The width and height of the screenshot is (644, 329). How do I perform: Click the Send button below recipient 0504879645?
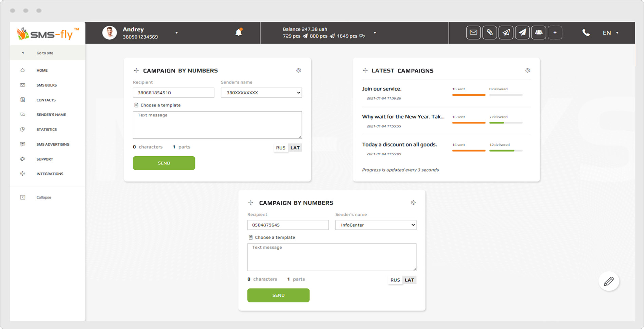click(278, 295)
